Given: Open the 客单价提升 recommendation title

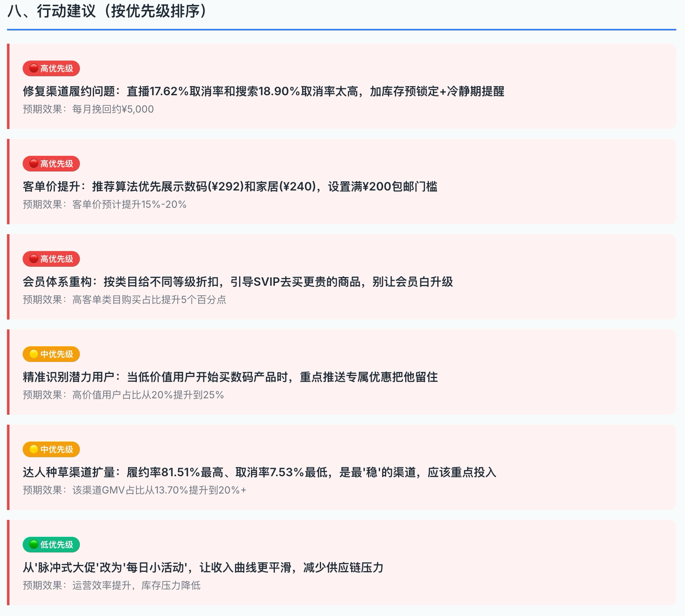Looking at the screenshot, I should pyautogui.click(x=230, y=186).
